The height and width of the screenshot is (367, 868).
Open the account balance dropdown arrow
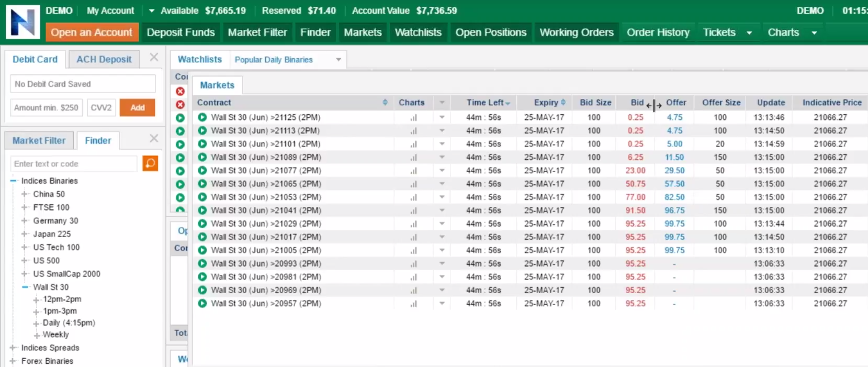(151, 10)
